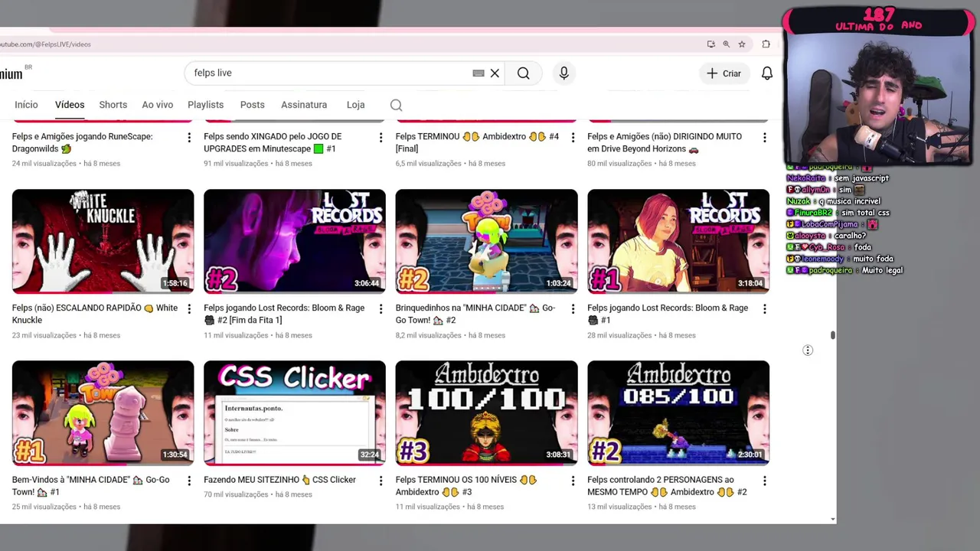The image size is (980, 551).
Task: Open Ambidextro 085/100 thumbnail
Action: (678, 412)
